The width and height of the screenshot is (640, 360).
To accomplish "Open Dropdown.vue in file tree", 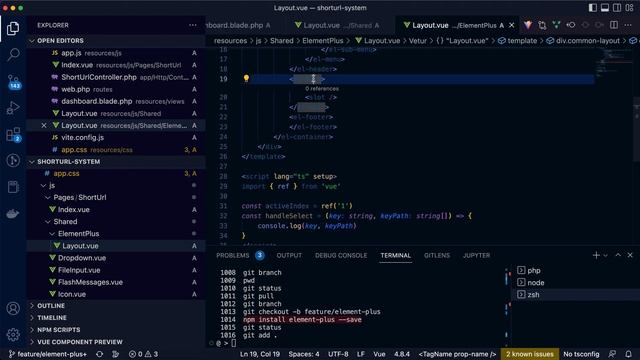I will pos(82,258).
